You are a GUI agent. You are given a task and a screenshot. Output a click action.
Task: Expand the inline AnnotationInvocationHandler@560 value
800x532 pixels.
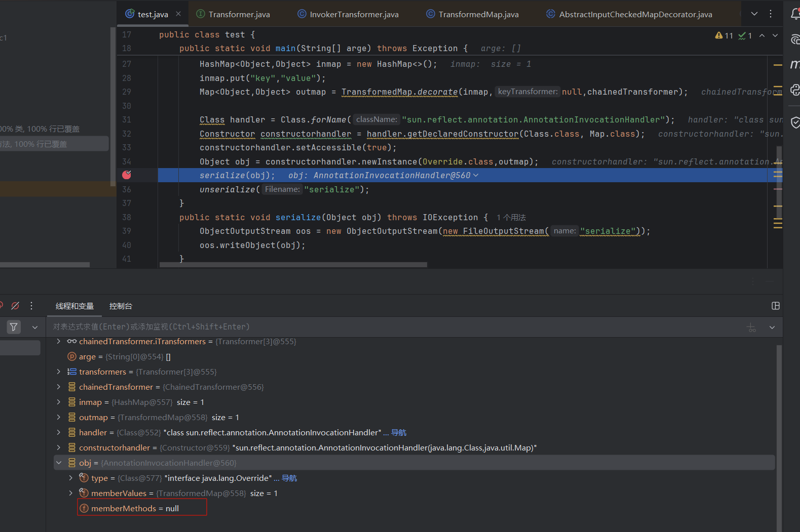click(475, 175)
